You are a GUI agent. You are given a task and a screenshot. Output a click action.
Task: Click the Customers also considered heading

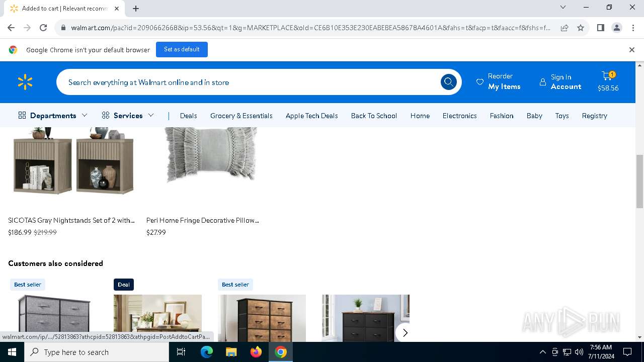pyautogui.click(x=55, y=263)
